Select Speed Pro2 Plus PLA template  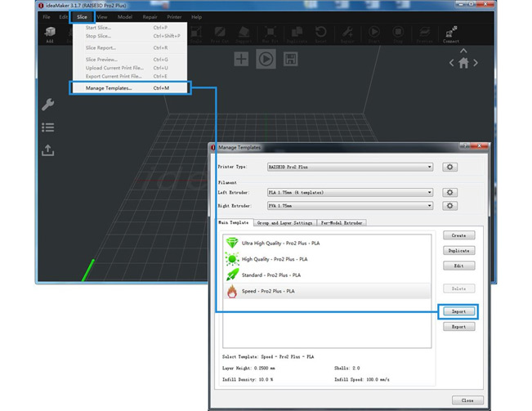[x=327, y=291]
